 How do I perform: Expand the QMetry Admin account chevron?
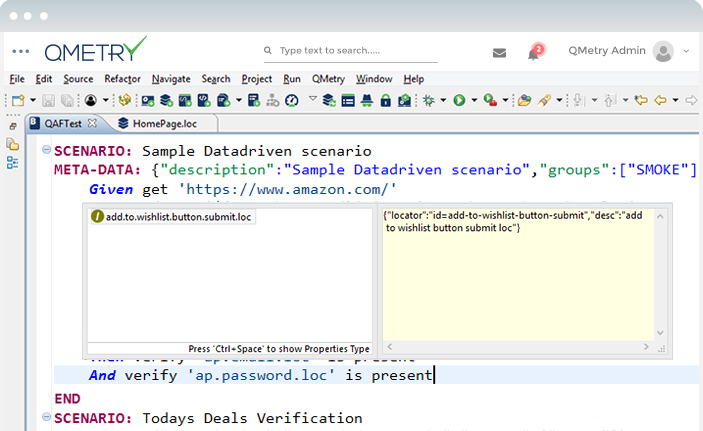[686, 51]
